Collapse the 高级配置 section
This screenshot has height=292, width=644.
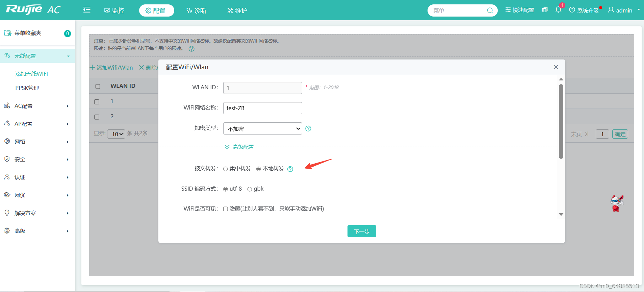(x=239, y=147)
